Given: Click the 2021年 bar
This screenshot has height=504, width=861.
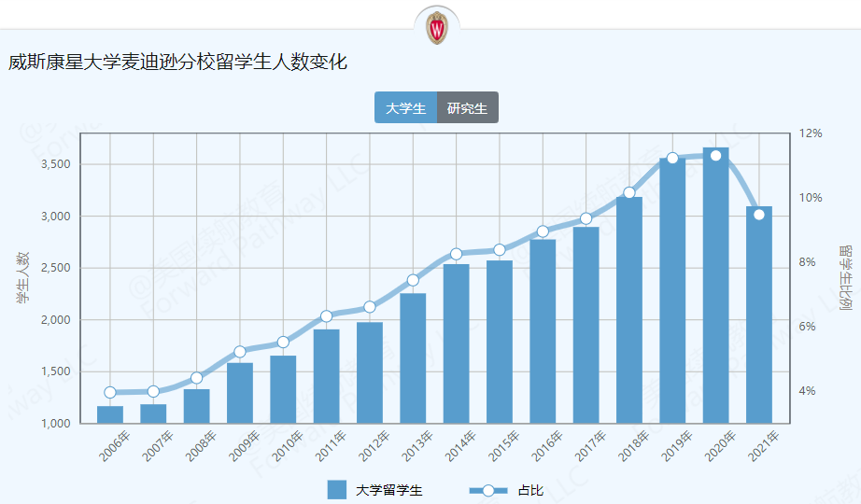Looking at the screenshot, I should point(759,315).
